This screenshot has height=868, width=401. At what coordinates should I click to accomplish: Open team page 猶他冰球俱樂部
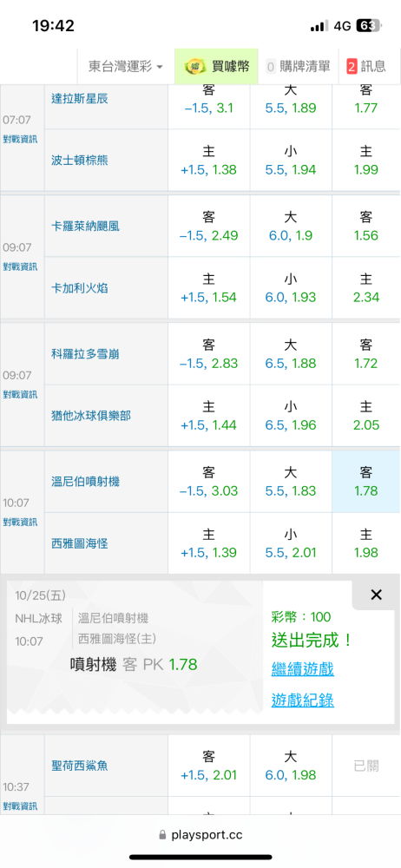91,416
